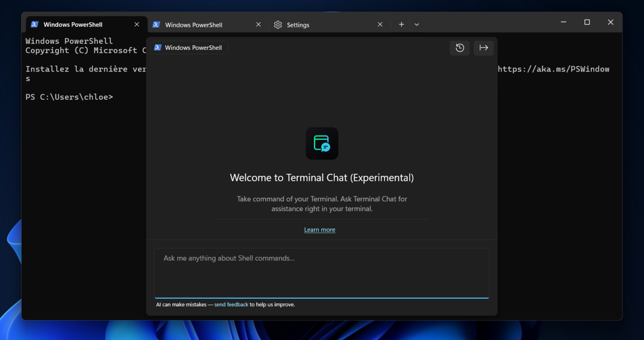644x340 pixels.
Task: Open the Settings tab
Action: (x=298, y=25)
